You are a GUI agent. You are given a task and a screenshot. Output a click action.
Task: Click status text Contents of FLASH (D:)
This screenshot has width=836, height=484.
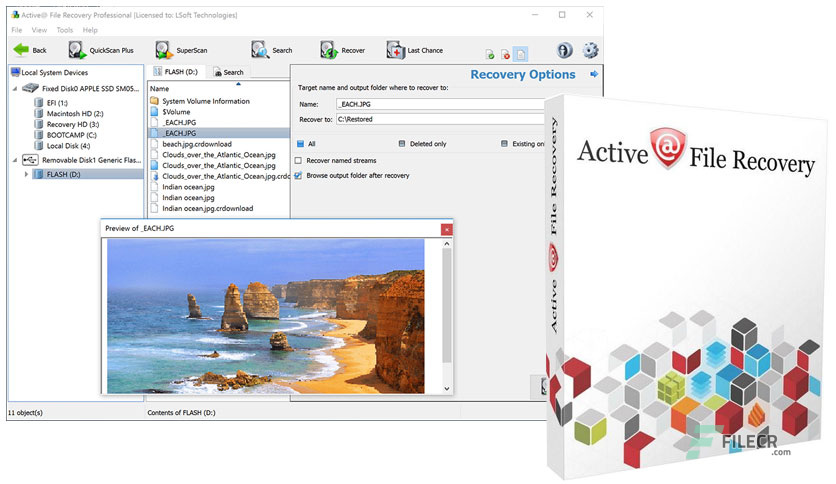tap(181, 412)
